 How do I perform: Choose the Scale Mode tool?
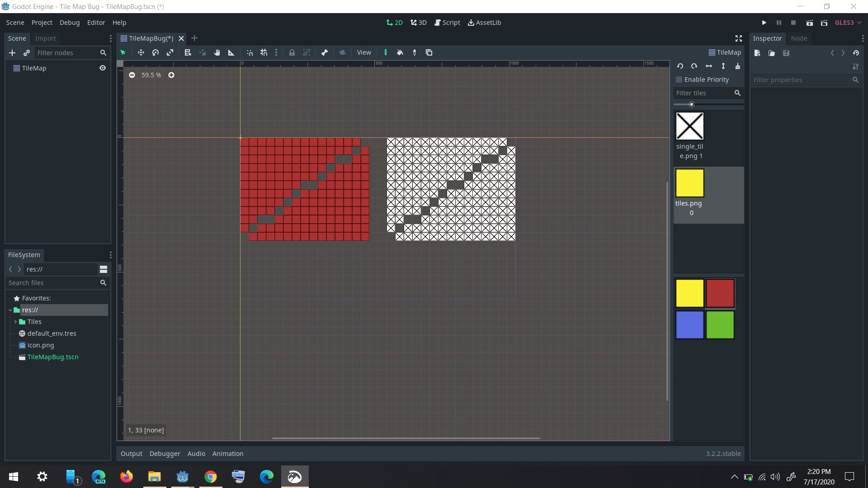[170, 52]
